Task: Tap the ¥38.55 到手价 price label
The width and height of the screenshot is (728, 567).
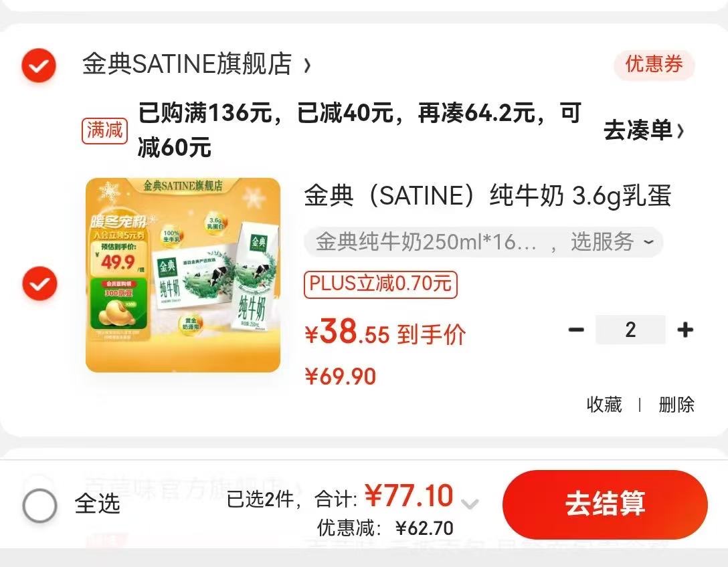Action: (x=385, y=332)
